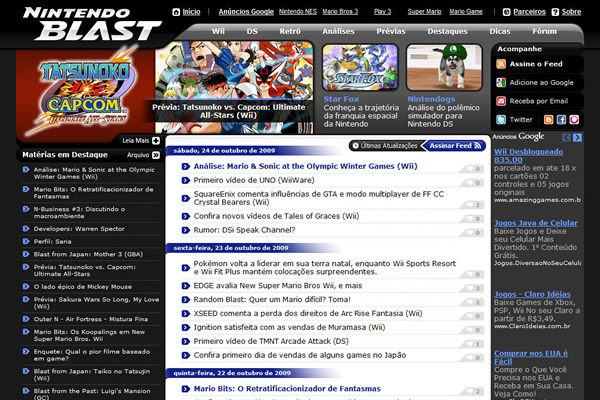Open the Jogos Java de Celular ad
The height and width of the screenshot is (400, 600).
[x=536, y=223]
